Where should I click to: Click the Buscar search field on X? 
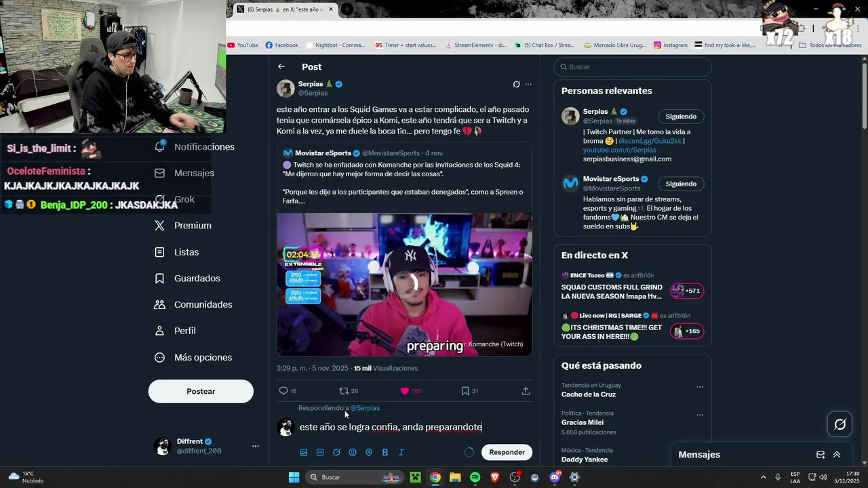(633, 67)
